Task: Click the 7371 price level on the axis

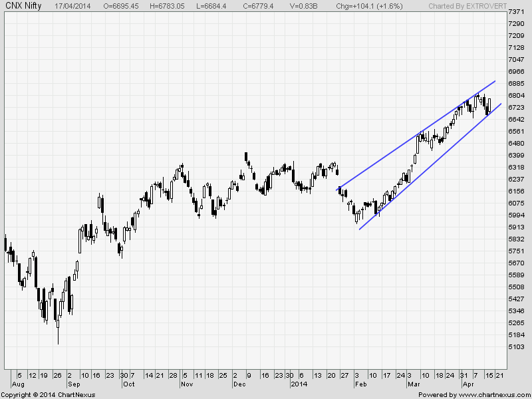Action: coord(515,12)
